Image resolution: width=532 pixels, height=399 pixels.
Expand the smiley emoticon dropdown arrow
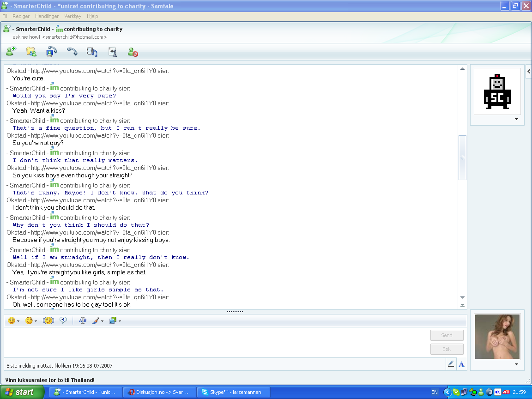point(18,321)
